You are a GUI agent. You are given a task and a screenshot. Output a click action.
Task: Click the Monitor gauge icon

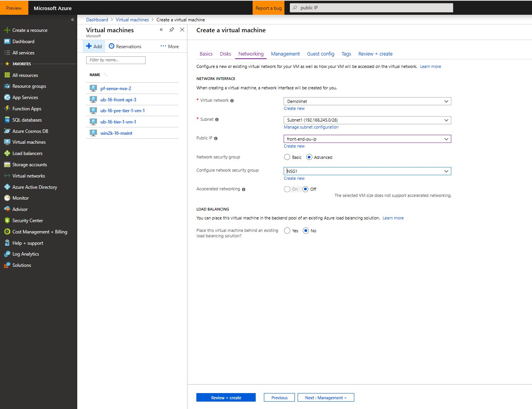click(x=7, y=198)
